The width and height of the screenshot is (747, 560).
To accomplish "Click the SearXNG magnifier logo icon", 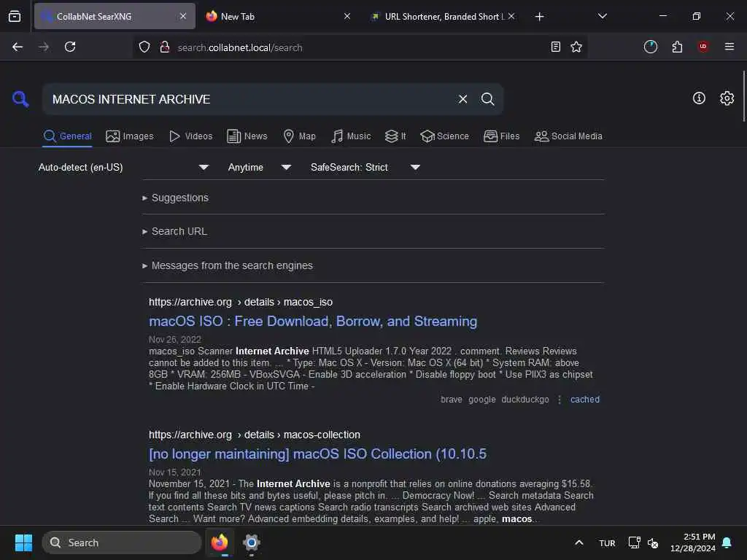I will [20, 99].
